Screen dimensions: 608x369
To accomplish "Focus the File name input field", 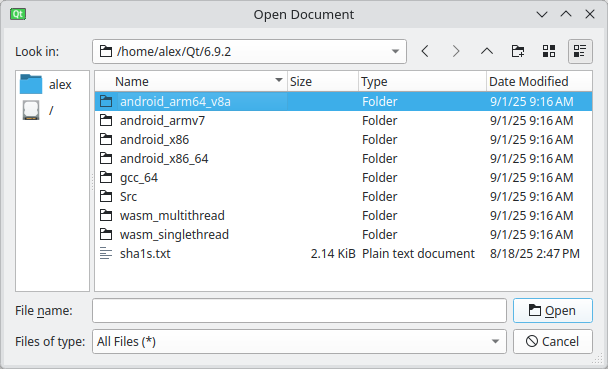I will (x=299, y=310).
